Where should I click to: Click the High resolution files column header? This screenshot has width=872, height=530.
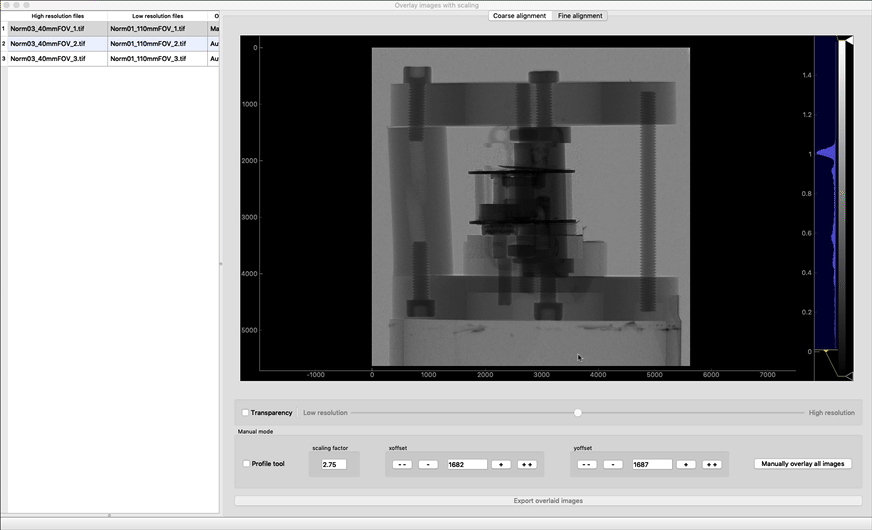[57, 16]
